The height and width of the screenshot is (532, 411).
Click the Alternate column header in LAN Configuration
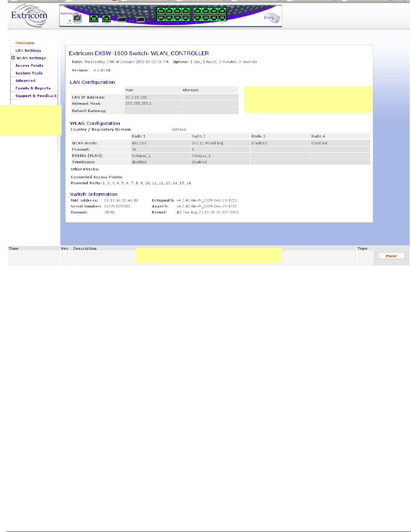click(190, 90)
